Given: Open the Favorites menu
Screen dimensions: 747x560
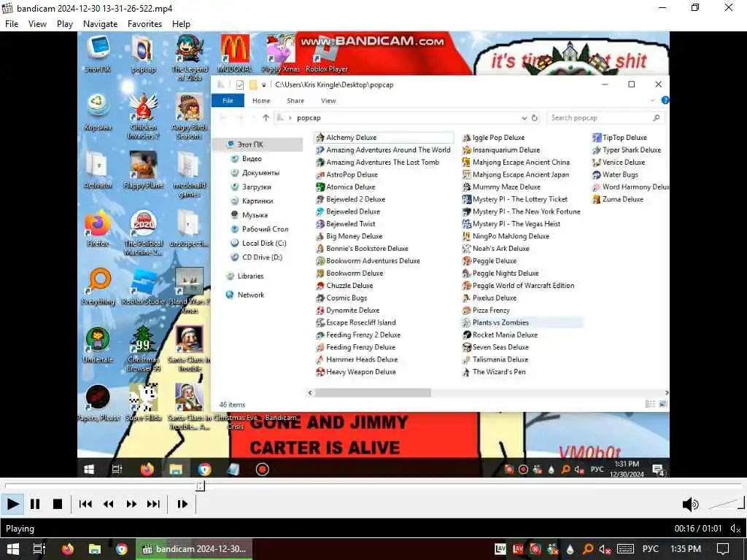Looking at the screenshot, I should pyautogui.click(x=144, y=24).
